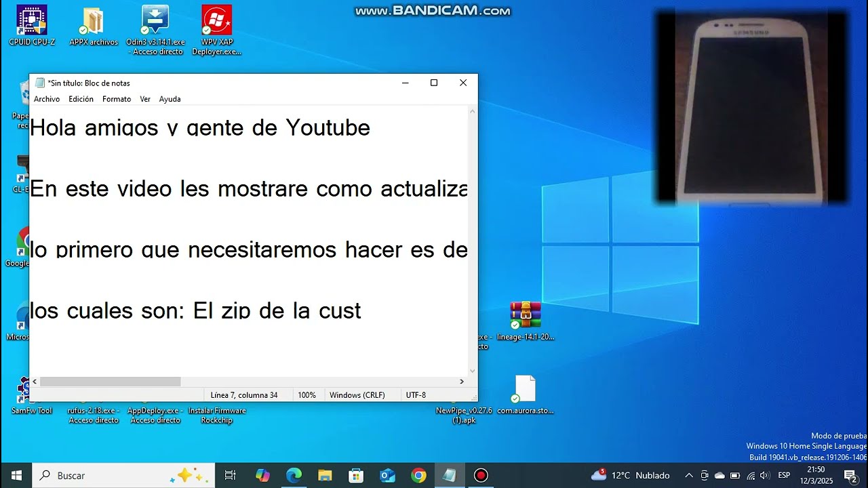The height and width of the screenshot is (488, 868).
Task: Open the APPX archivos folder icon
Action: 94,26
